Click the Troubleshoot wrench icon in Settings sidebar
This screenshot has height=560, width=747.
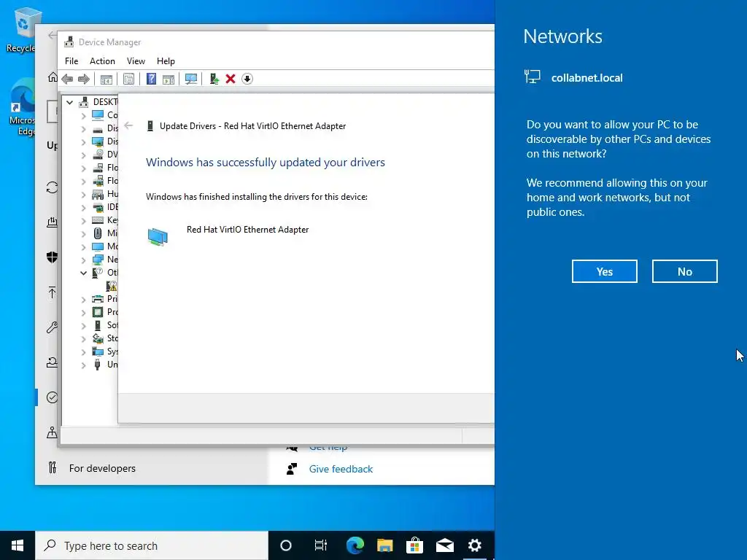tap(53, 327)
